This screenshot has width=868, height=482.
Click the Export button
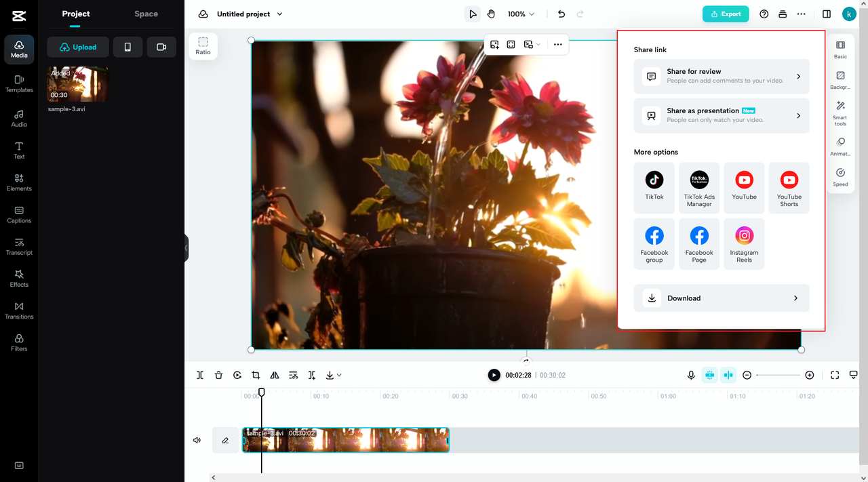tap(726, 14)
